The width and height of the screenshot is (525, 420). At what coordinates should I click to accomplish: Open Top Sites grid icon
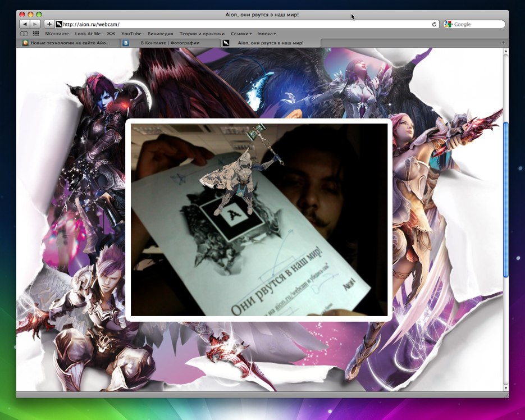tap(36, 34)
